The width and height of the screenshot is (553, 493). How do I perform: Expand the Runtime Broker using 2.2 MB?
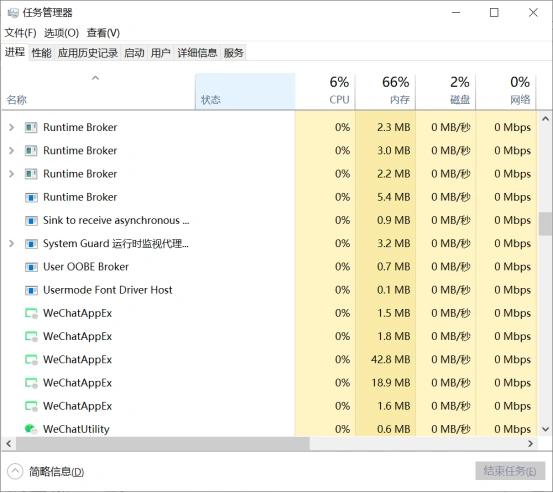click(11, 174)
